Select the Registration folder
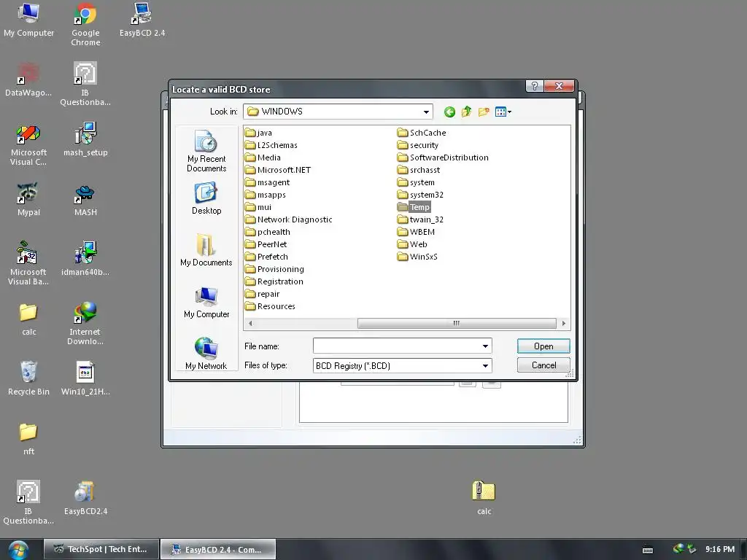Screen dimensions: 747x560 274,281
